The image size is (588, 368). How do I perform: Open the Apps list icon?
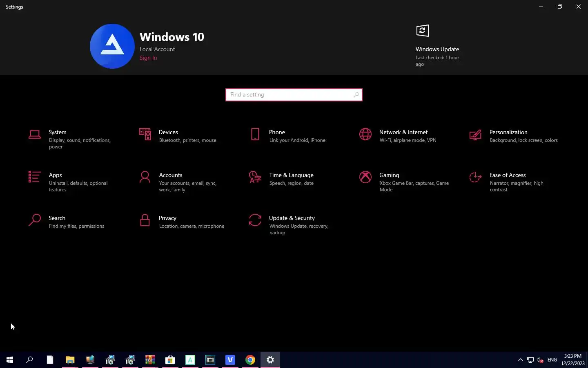[x=34, y=177]
